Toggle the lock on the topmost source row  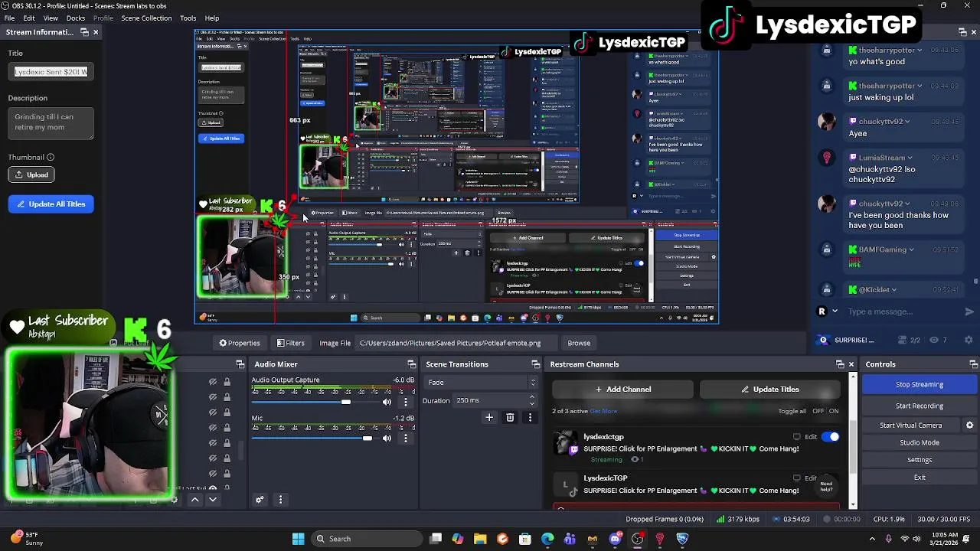227,381
